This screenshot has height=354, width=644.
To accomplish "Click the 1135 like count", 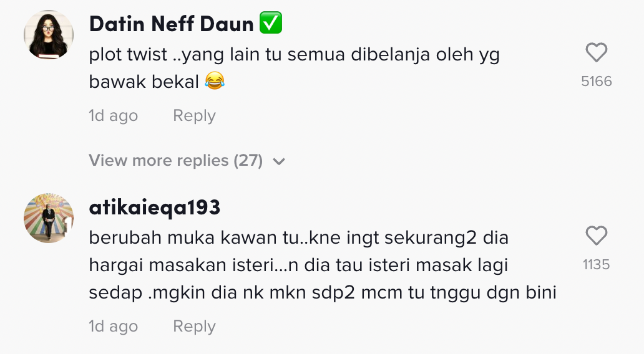I will pyautogui.click(x=596, y=265).
